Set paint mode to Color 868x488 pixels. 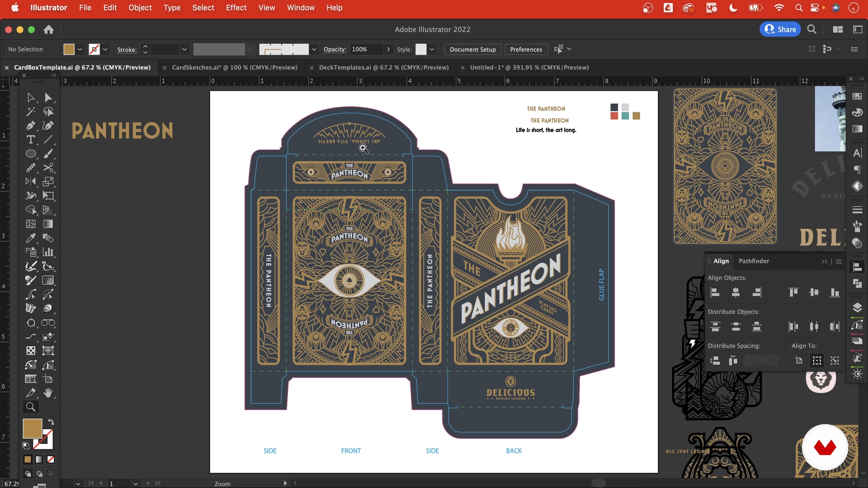(x=28, y=459)
